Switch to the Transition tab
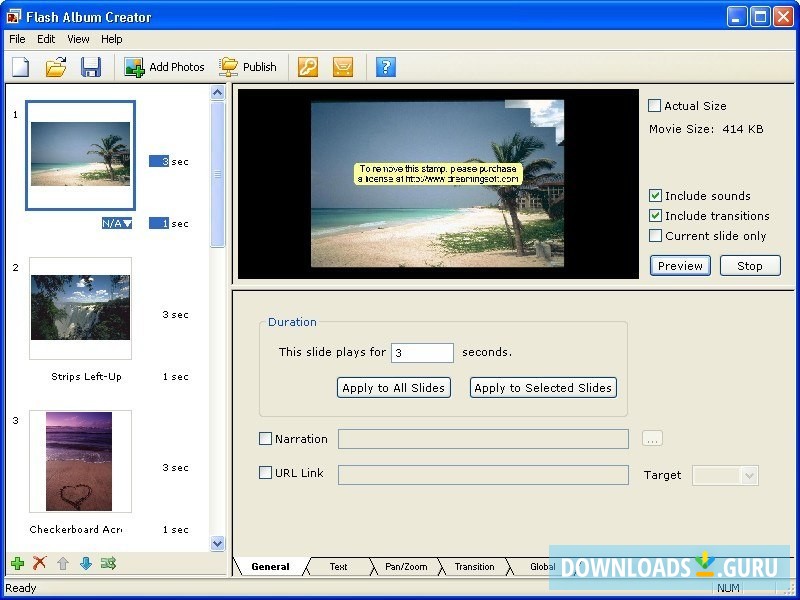 (473, 566)
